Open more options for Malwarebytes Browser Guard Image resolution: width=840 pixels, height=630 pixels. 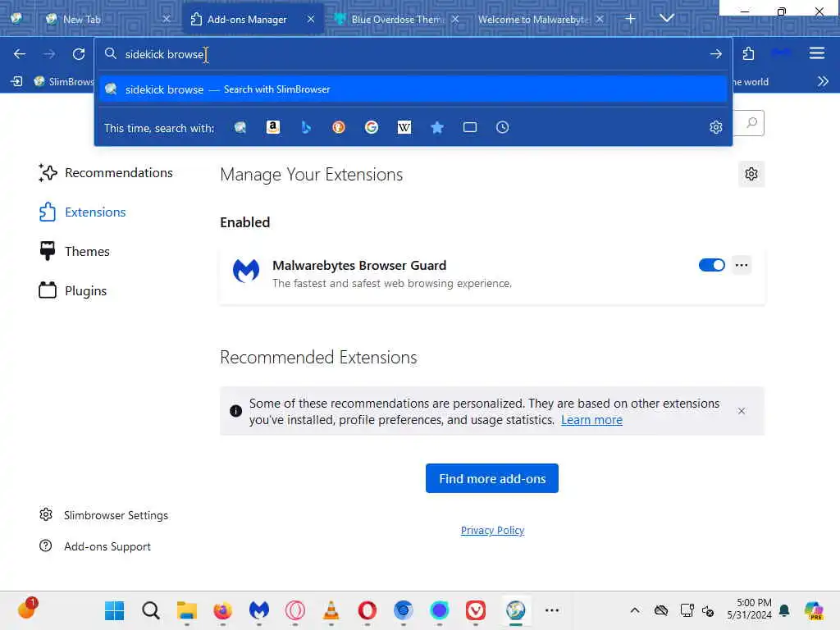click(x=742, y=265)
